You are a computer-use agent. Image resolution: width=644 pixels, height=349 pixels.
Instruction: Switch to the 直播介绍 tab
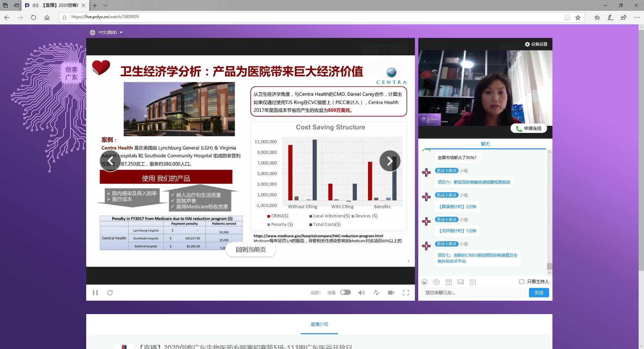tap(319, 324)
